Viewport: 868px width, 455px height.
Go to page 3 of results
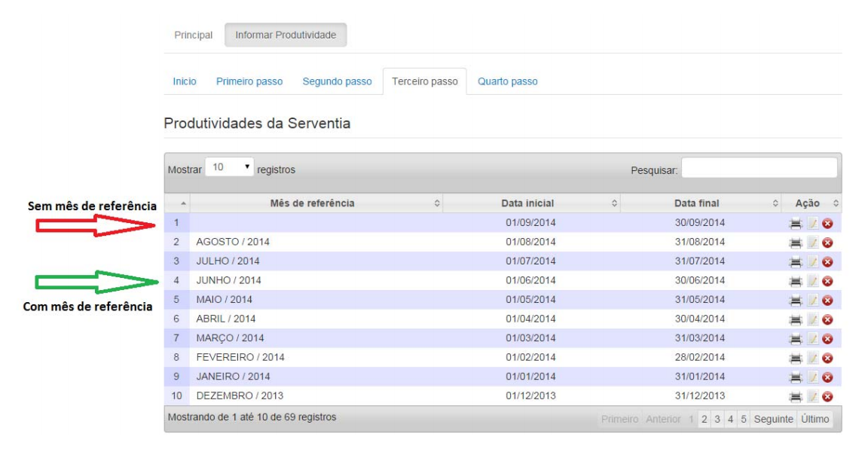coord(717,419)
